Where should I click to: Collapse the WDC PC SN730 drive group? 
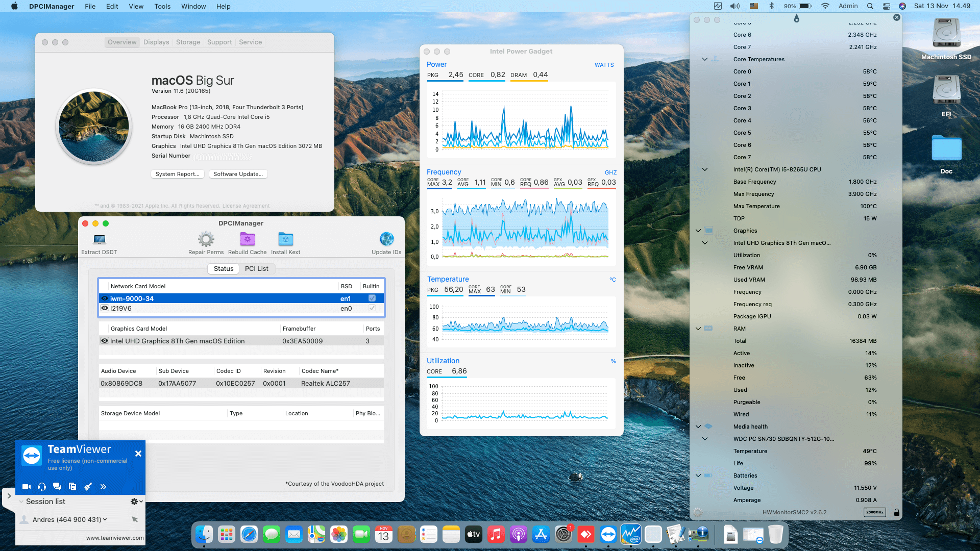(x=705, y=439)
